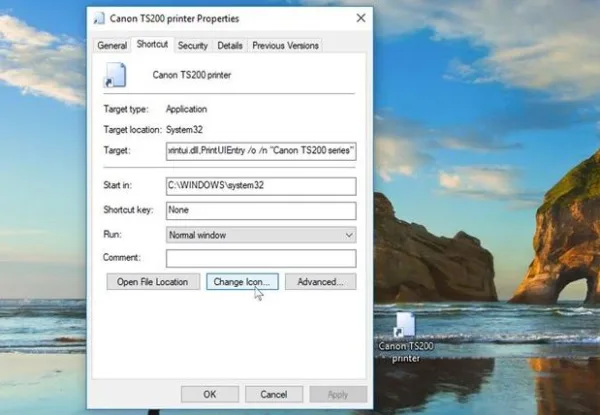Focus the Shortcut key field
The height and width of the screenshot is (415, 600).
pyautogui.click(x=261, y=211)
